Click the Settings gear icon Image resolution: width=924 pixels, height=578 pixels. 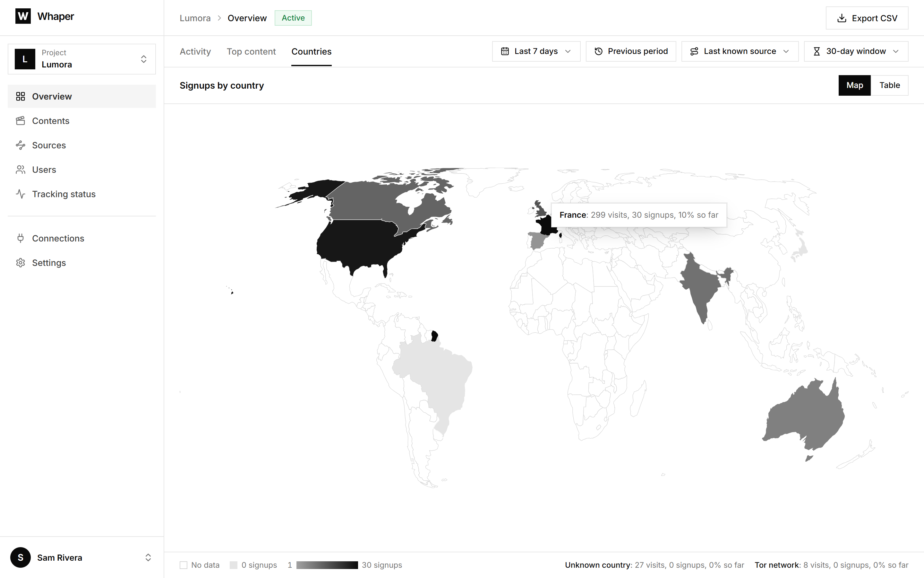coord(21,263)
